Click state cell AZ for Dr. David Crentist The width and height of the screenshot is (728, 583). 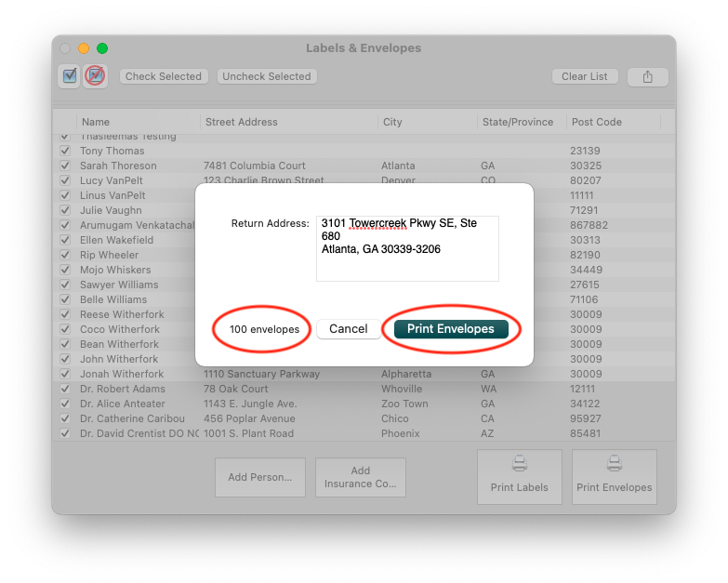[487, 433]
